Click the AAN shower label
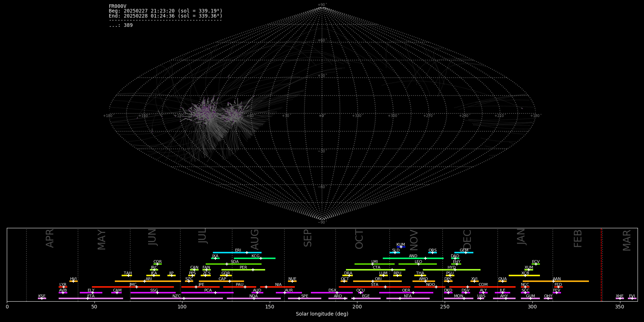 [x=557, y=279]
